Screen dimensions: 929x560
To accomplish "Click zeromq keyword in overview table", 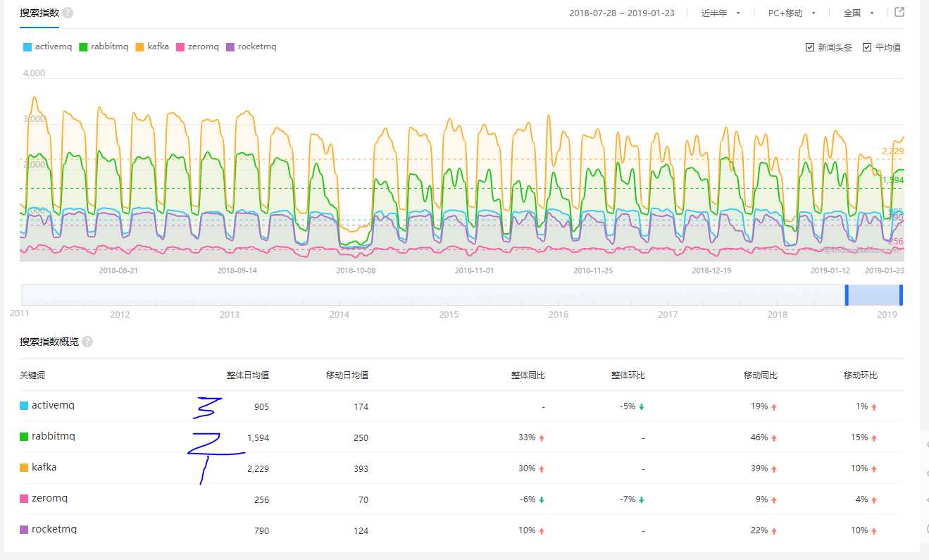I will [x=50, y=499].
